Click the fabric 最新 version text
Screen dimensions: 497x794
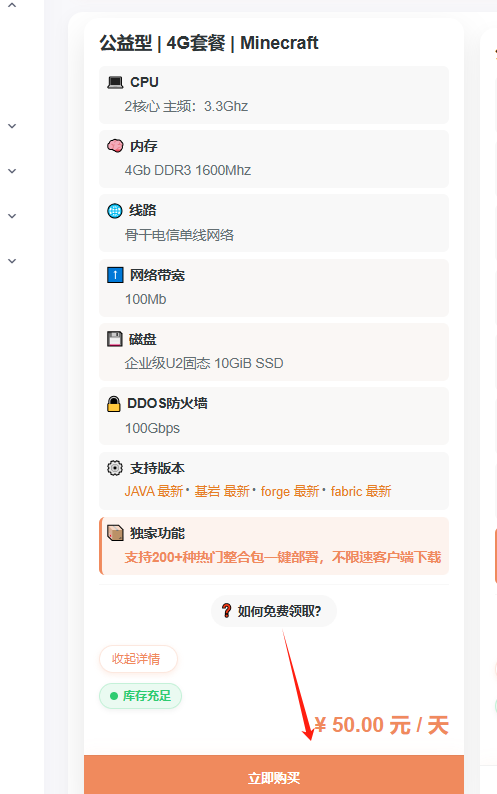pyautogui.click(x=361, y=491)
